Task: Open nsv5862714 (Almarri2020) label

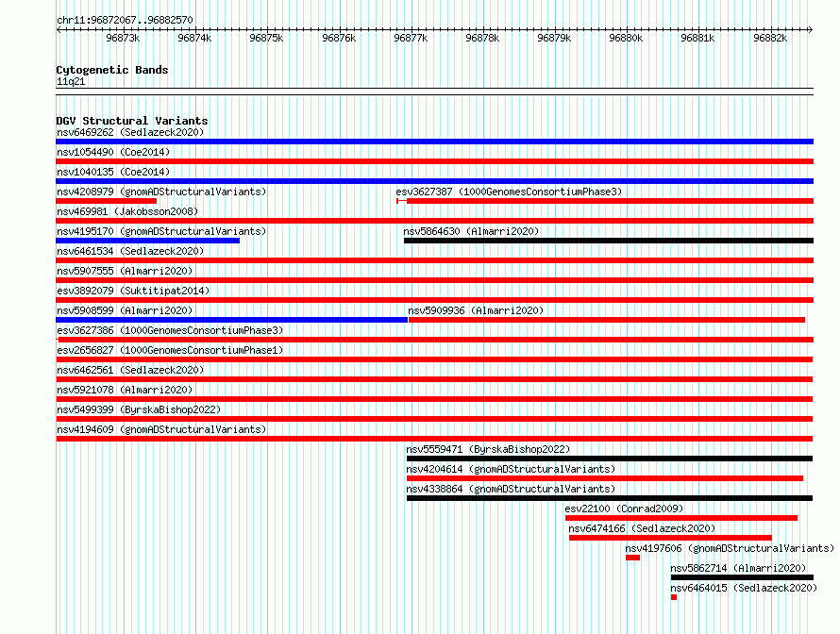Action: click(738, 568)
